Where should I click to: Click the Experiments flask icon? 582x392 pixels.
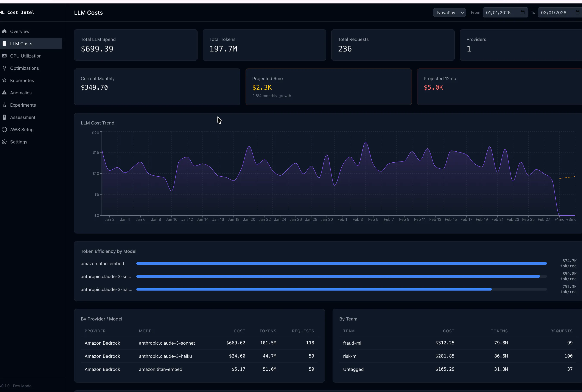tap(4, 105)
